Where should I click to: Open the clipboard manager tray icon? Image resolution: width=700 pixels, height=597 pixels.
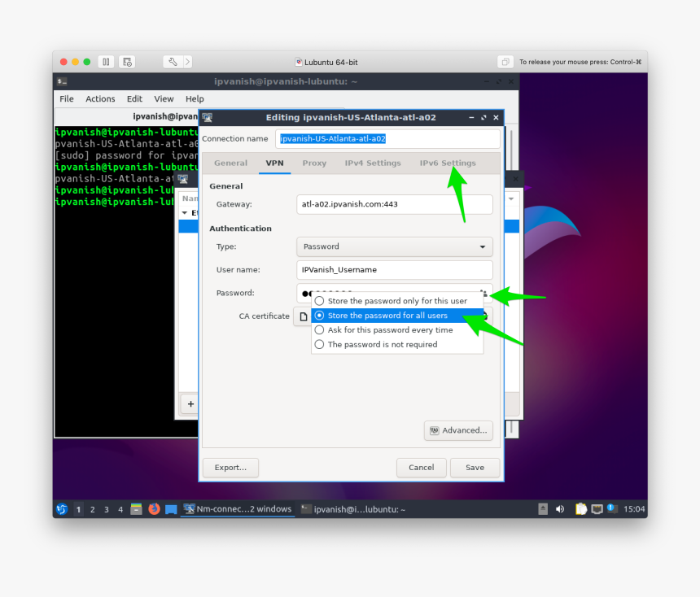pos(581,509)
